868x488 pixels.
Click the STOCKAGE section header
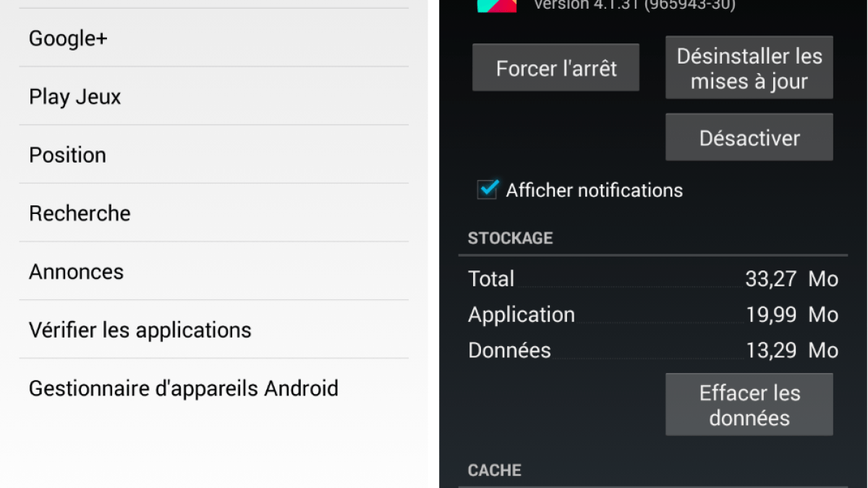(x=510, y=239)
